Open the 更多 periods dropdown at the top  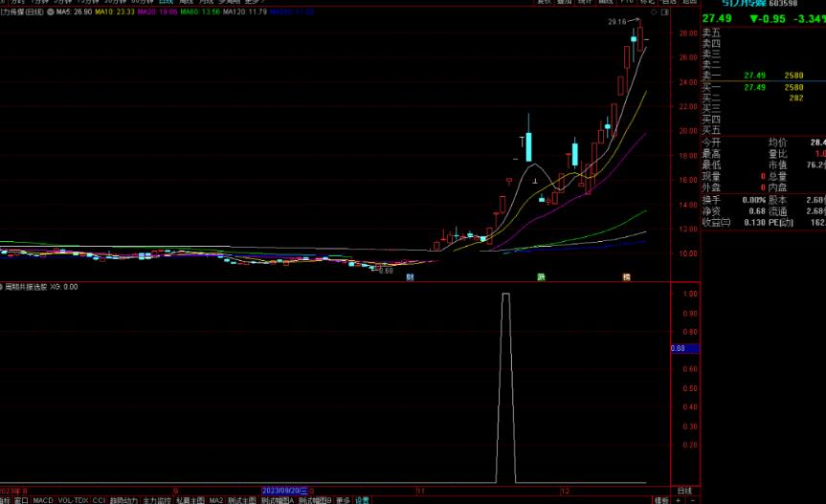254,2
